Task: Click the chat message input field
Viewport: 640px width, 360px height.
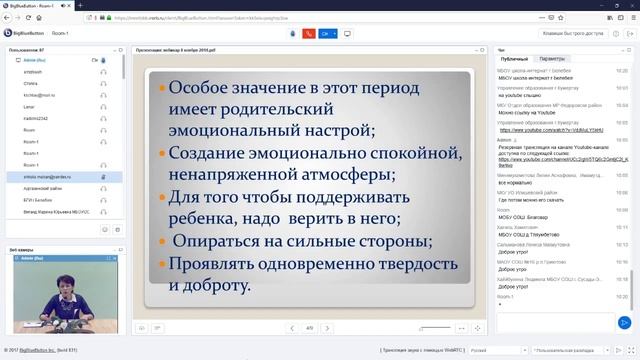Action: pos(555,323)
